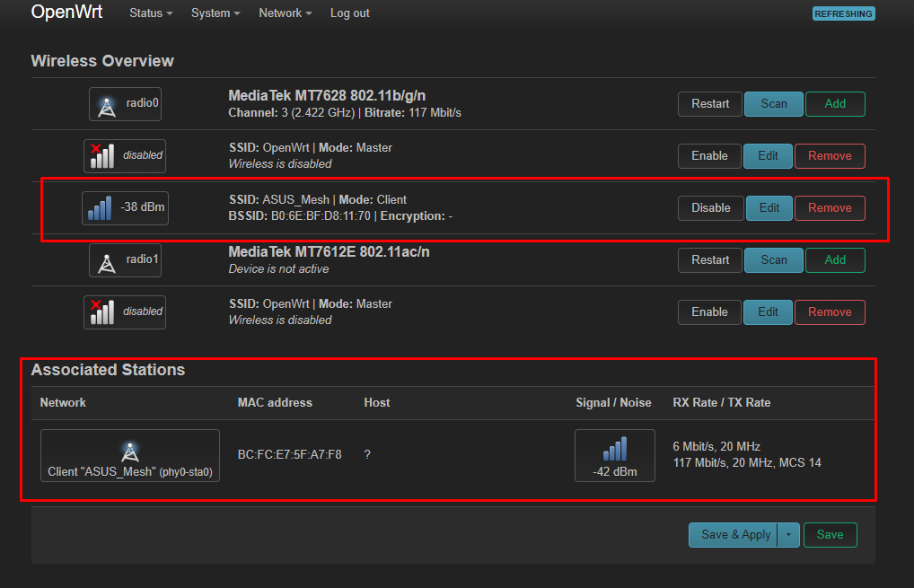Click the radio1 antenna icon badge
Screen dimensions: 914x588
click(125, 260)
